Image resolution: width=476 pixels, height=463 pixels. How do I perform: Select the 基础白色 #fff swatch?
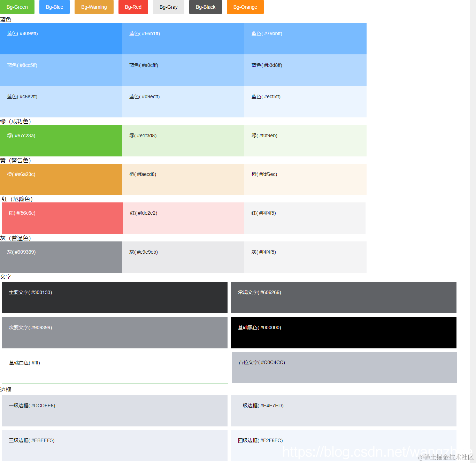pos(115,368)
